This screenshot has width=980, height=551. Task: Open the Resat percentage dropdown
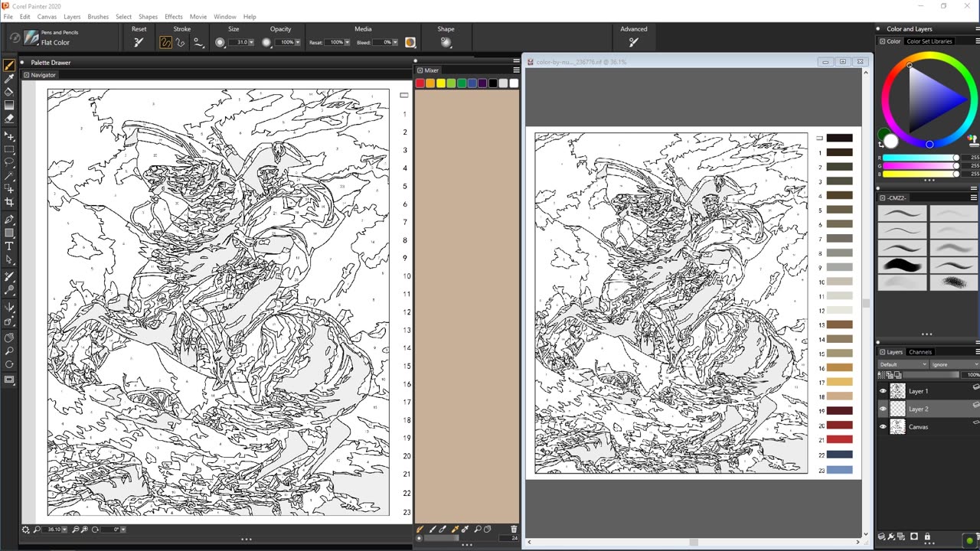point(346,42)
